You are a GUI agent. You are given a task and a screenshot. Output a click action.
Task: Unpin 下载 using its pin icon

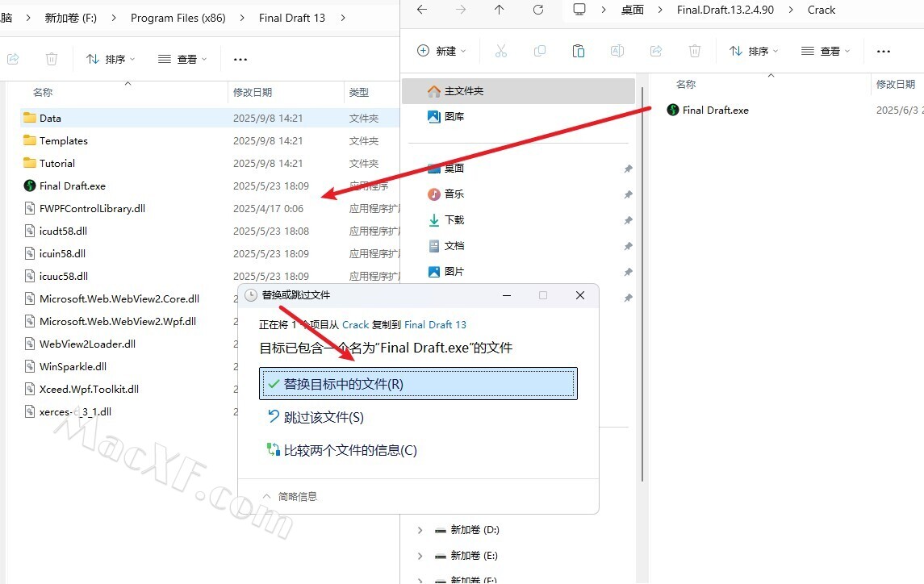pyautogui.click(x=628, y=220)
